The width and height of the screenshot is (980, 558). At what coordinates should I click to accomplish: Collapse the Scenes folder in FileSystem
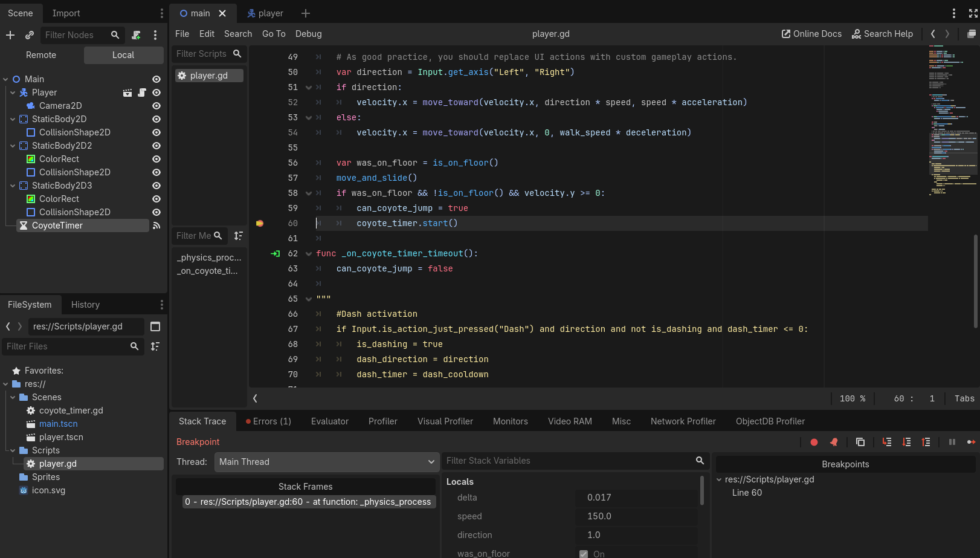coord(13,397)
